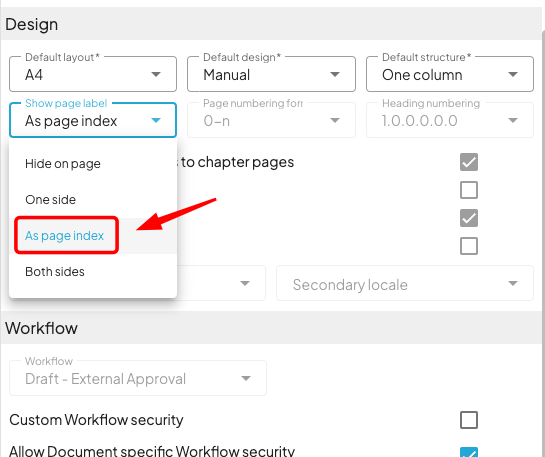Click the vertical scrollbar on right edge
The width and height of the screenshot is (545, 457).
pyautogui.click(x=543, y=243)
